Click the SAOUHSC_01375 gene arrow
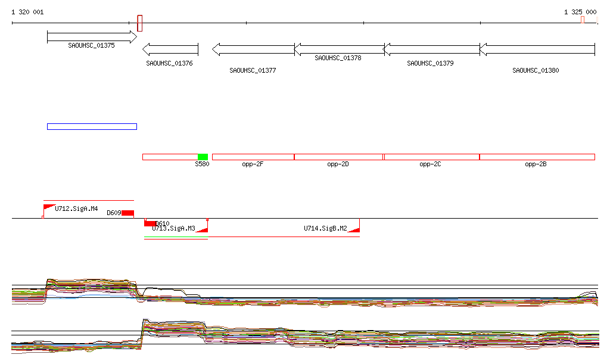This screenshot has width=610, height=364. click(92, 37)
